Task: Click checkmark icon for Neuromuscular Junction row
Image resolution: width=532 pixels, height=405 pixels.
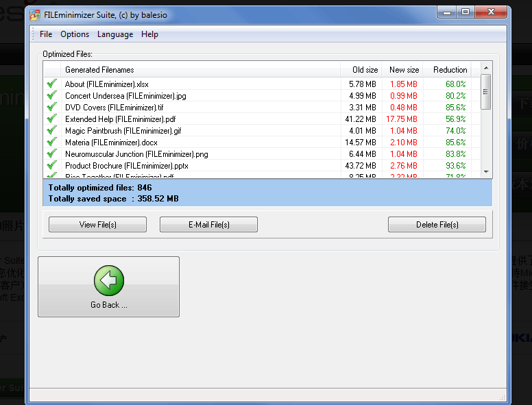Action: click(x=52, y=154)
